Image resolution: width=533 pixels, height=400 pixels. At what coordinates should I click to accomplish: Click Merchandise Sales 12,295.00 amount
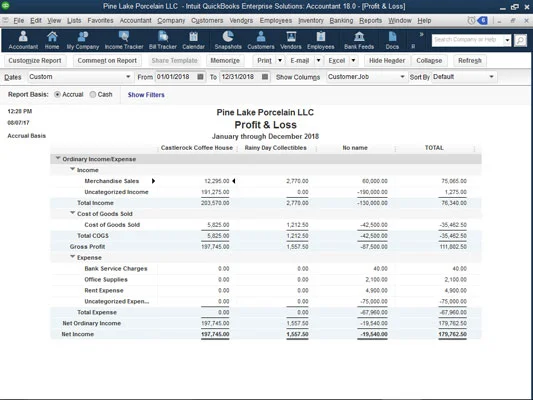click(x=217, y=181)
